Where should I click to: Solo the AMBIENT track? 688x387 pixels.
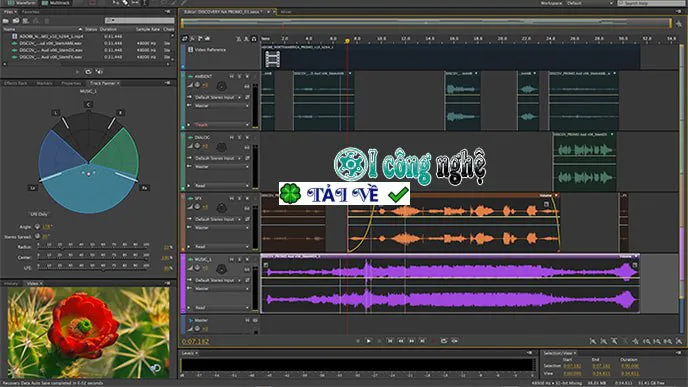click(240, 76)
